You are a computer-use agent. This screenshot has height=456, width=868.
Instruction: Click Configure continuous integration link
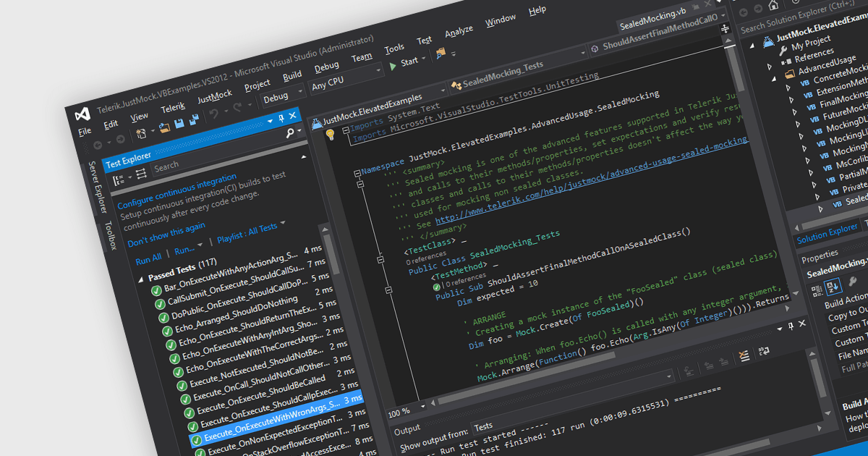click(x=177, y=192)
